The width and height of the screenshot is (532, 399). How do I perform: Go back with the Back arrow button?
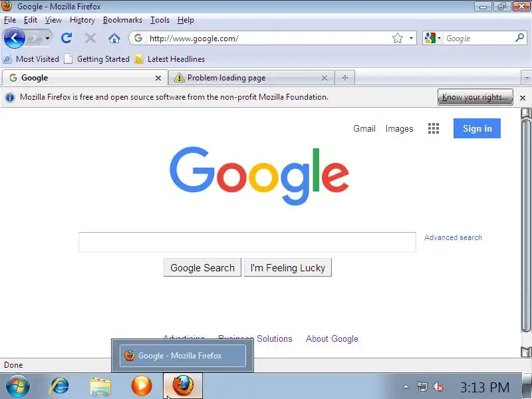pos(14,38)
